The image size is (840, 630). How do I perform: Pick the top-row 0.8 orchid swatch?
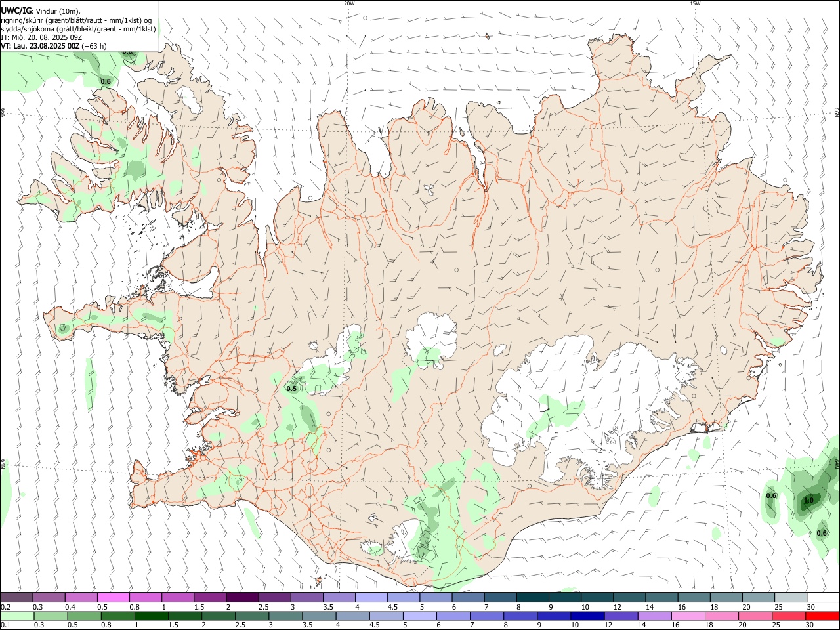145,597
